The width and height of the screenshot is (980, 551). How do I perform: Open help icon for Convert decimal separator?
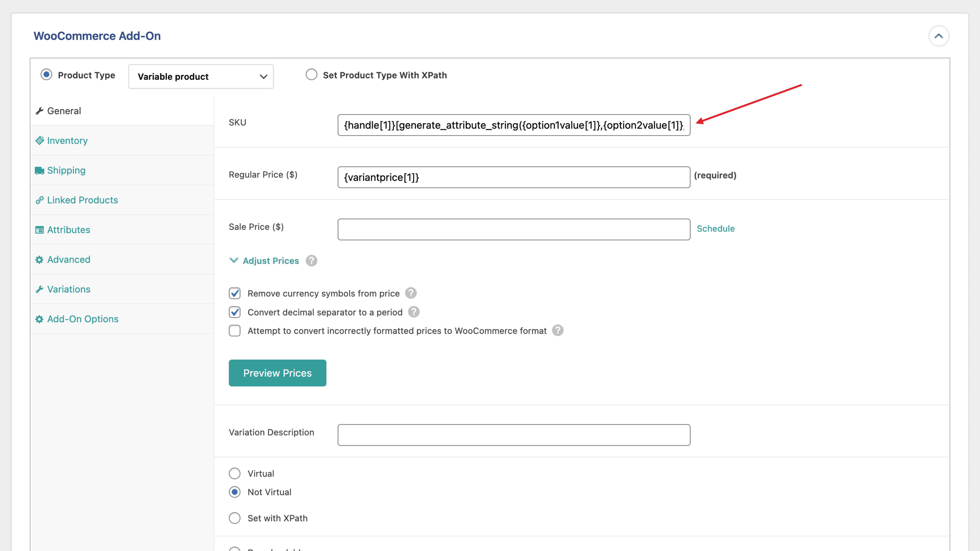click(x=413, y=312)
